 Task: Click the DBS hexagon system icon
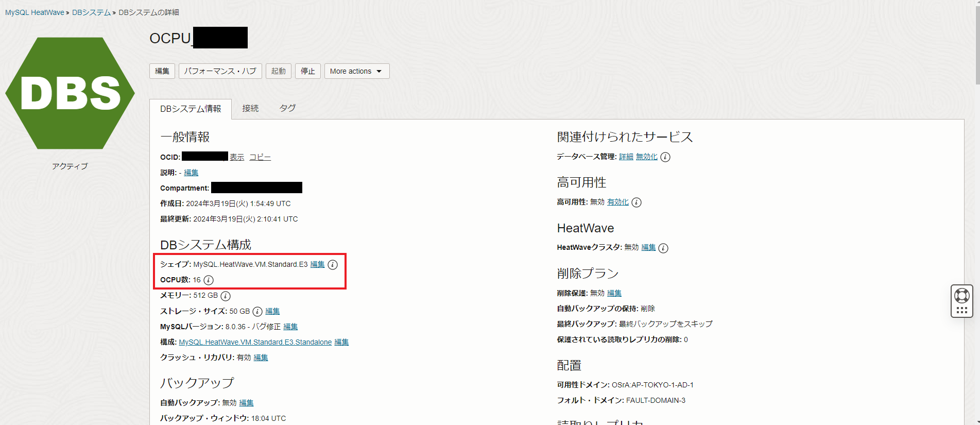(70, 93)
